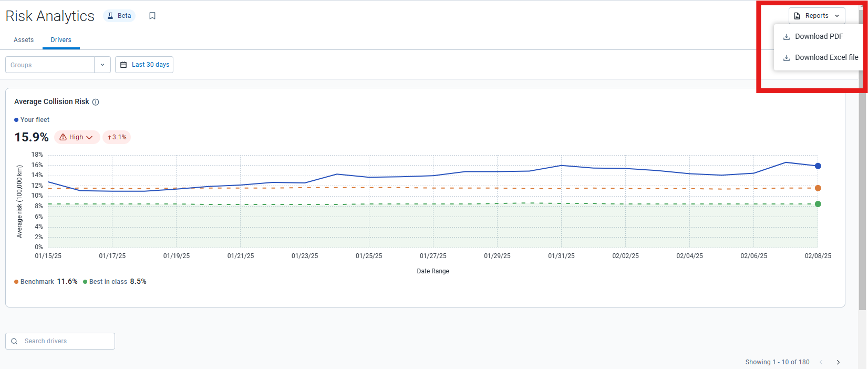Open the Last 30 days date picker

(x=144, y=65)
